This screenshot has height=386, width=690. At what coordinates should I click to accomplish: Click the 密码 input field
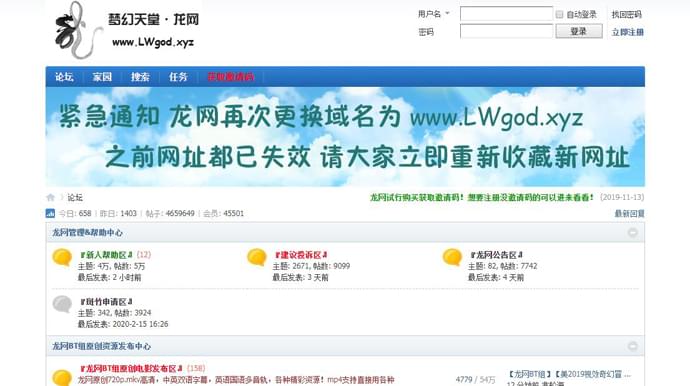click(x=506, y=31)
